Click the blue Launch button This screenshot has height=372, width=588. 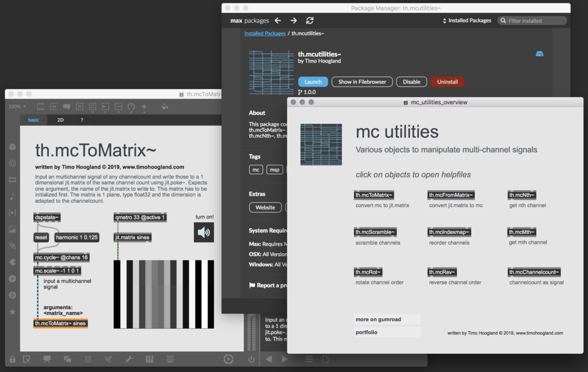coord(313,82)
